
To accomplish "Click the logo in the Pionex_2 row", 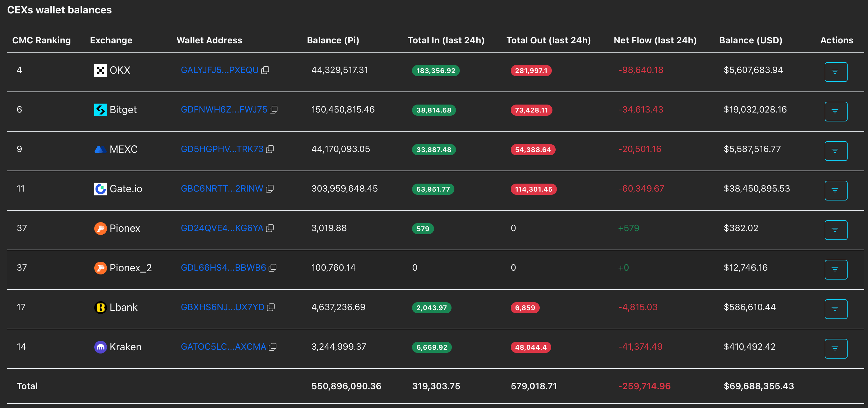I will 100,268.
